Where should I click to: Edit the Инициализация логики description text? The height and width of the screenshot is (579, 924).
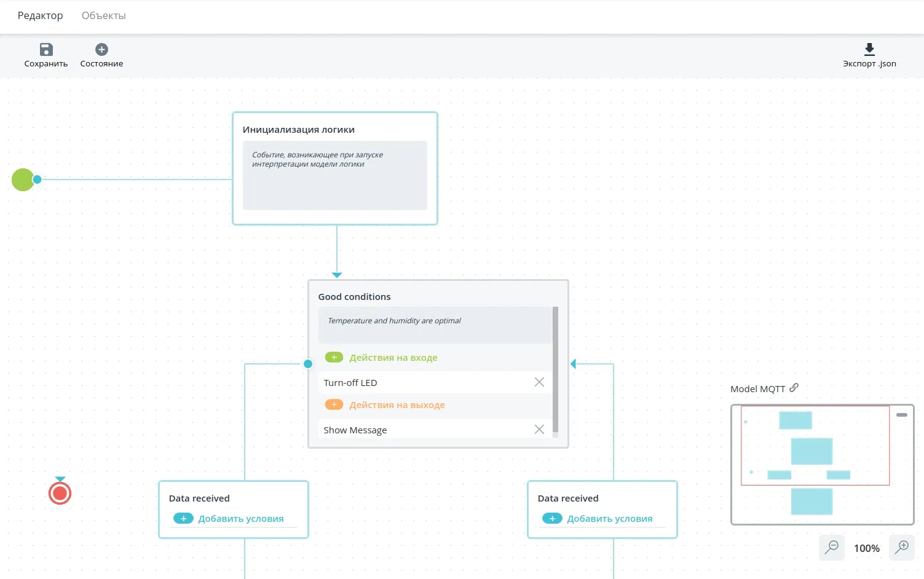(x=335, y=176)
